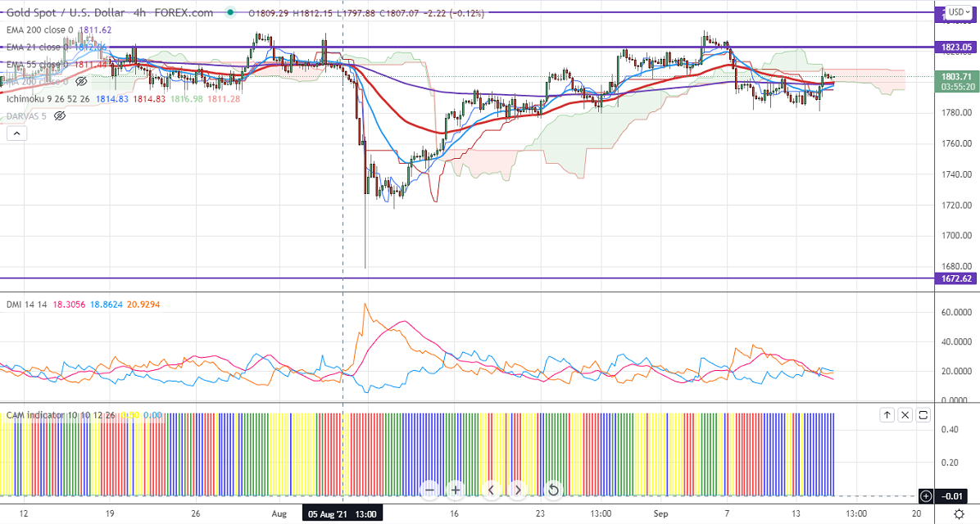Click 1811.62 EMA 200 value
This screenshot has width=980, height=524.
click(95, 30)
